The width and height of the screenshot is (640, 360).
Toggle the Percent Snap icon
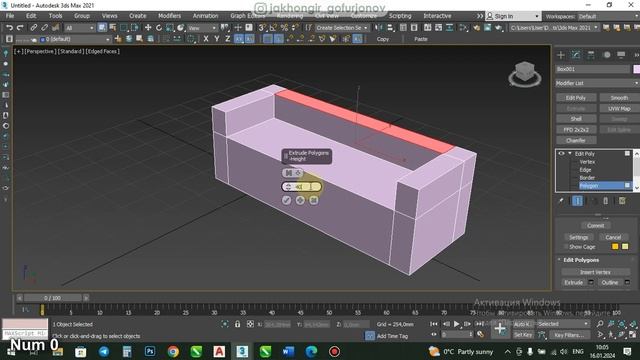pyautogui.click(x=284, y=28)
